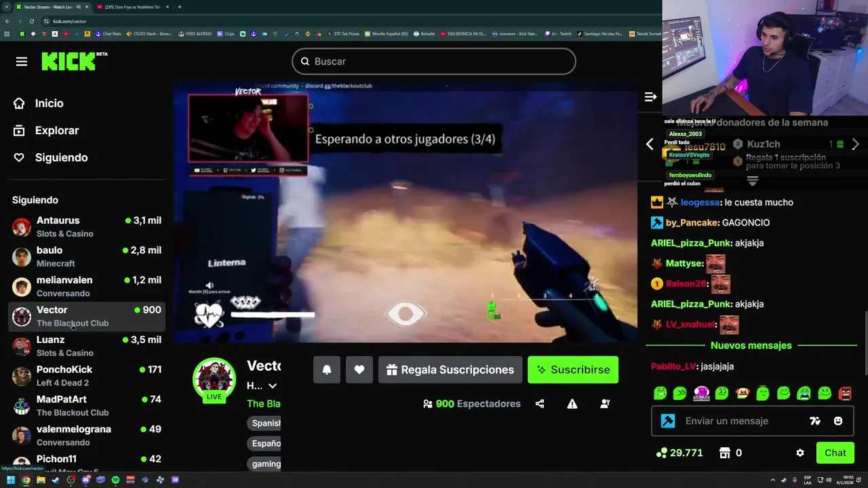Go to next donor leaderboard page
The height and width of the screenshot is (488, 868).
[x=855, y=144]
